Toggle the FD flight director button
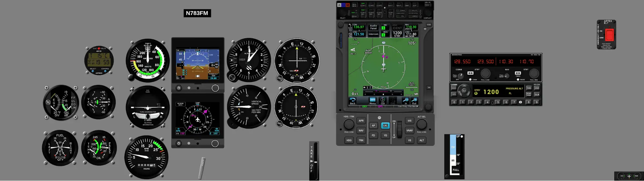 [x=373, y=136]
